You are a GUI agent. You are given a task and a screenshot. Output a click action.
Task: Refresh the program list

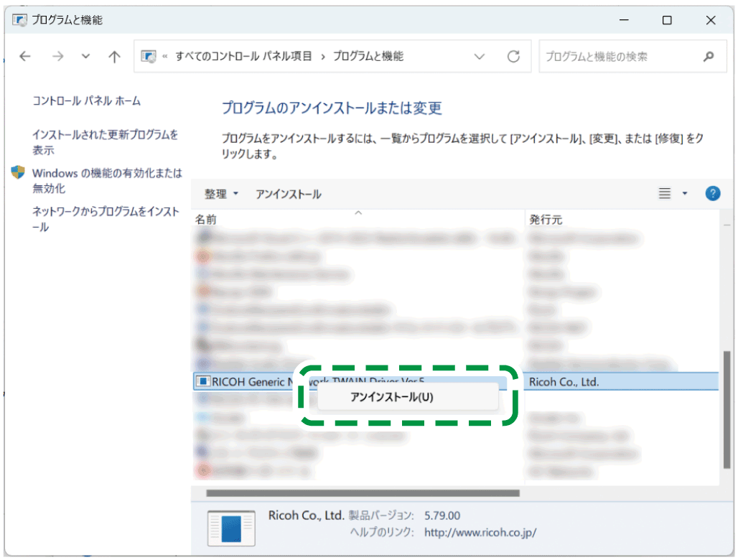[513, 56]
